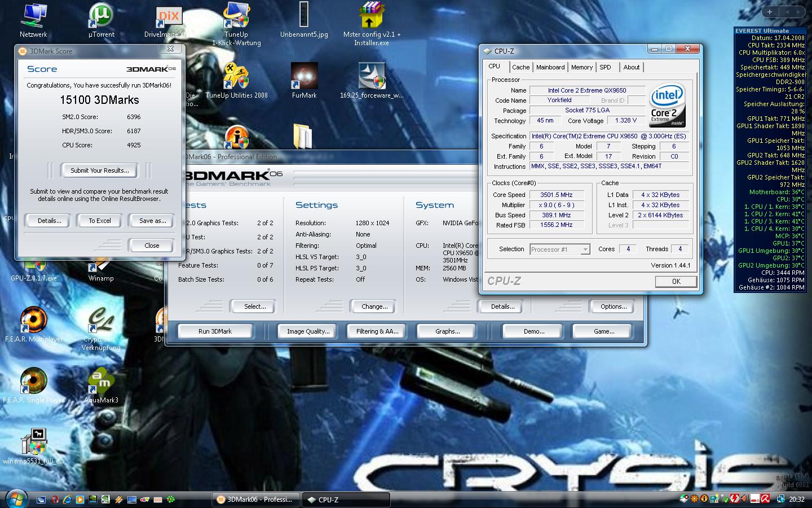Image resolution: width=812 pixels, height=508 pixels.
Task: Click the Avira umbrella tray icon
Action: [x=765, y=499]
